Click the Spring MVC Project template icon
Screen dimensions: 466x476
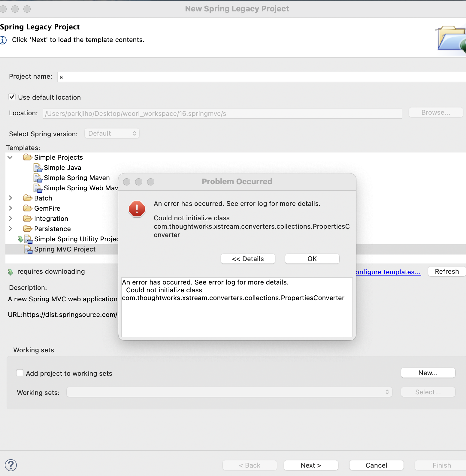[x=28, y=249]
